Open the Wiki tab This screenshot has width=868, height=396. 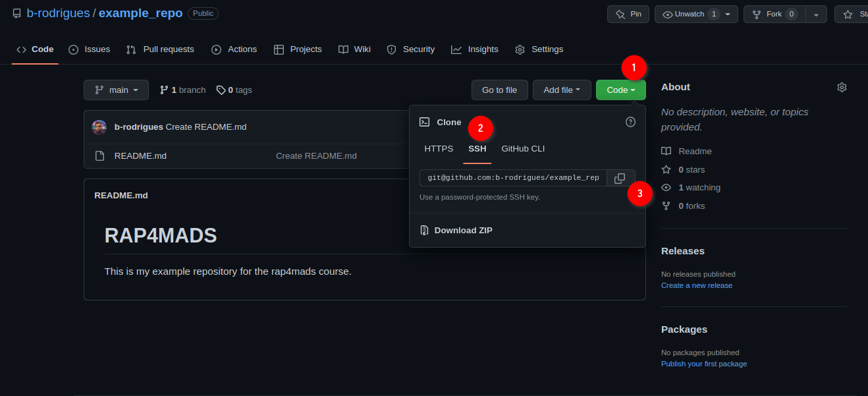(354, 49)
